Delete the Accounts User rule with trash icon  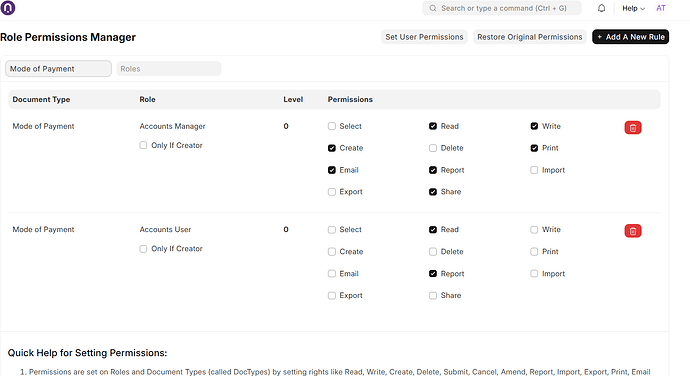[633, 231]
